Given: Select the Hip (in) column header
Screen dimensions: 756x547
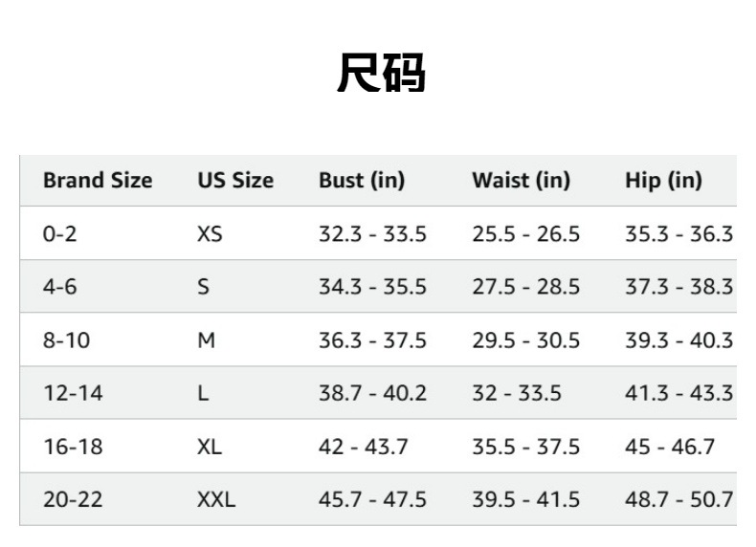Looking at the screenshot, I should (x=663, y=180).
